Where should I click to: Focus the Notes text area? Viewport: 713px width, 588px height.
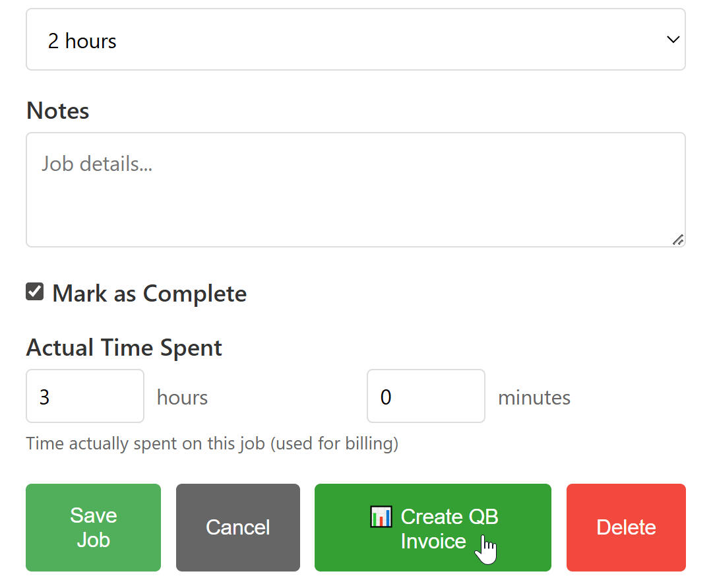356,198
